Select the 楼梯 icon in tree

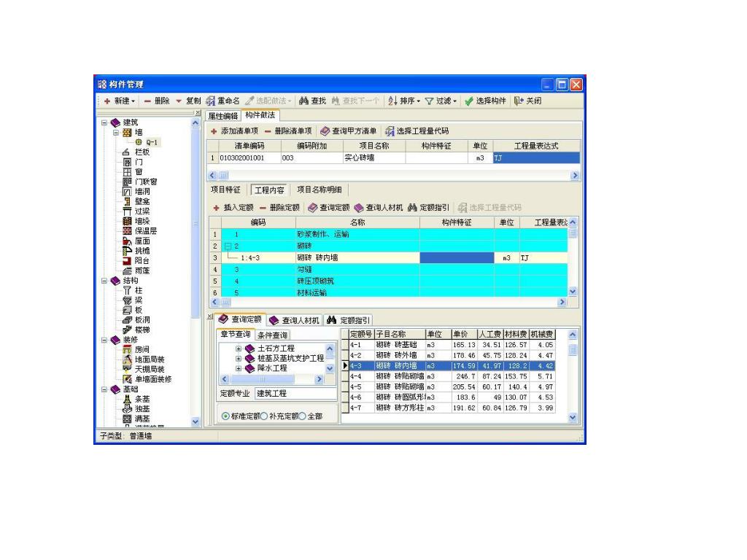(127, 330)
